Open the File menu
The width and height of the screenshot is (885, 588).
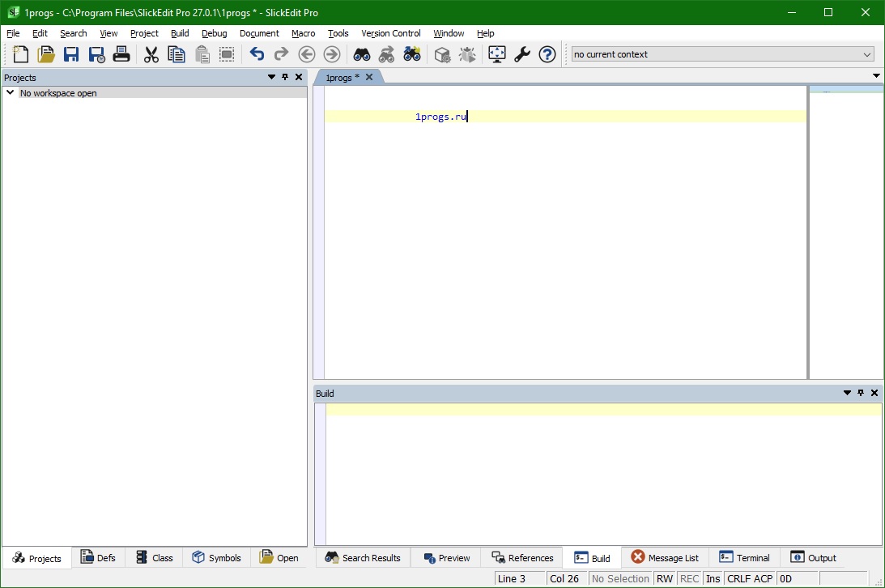tap(13, 33)
